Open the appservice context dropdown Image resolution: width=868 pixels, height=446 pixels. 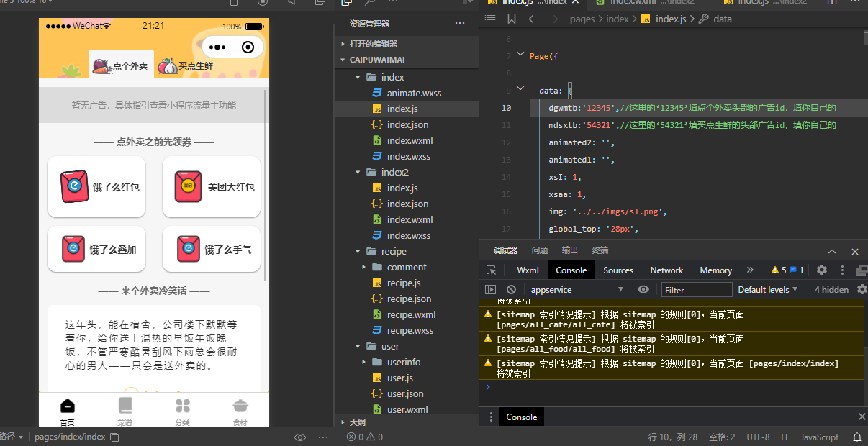[x=576, y=290]
